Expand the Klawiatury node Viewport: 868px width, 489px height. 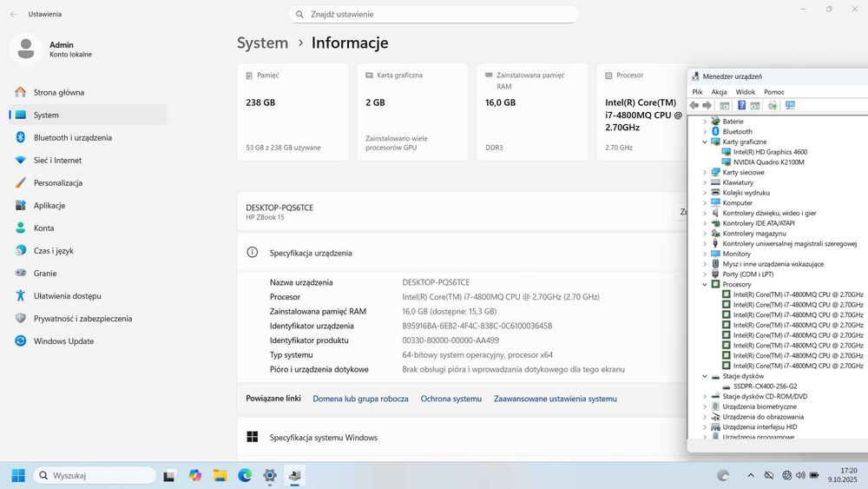tap(705, 182)
